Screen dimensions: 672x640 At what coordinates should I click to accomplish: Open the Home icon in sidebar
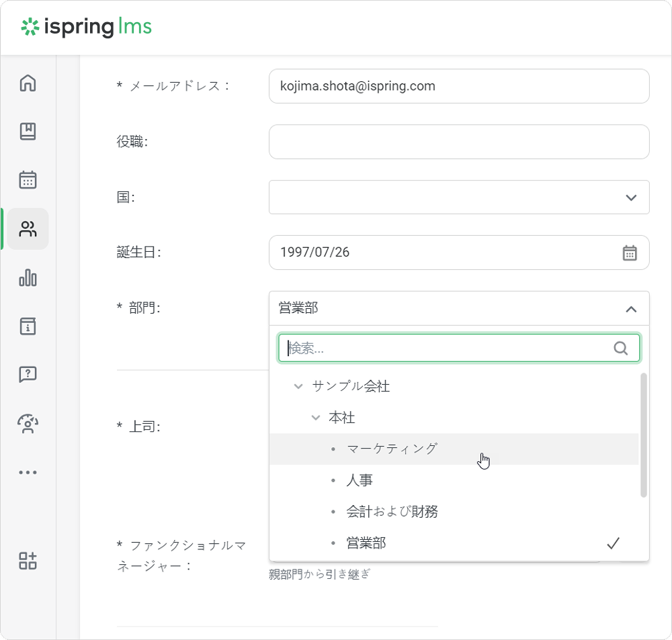point(28,83)
